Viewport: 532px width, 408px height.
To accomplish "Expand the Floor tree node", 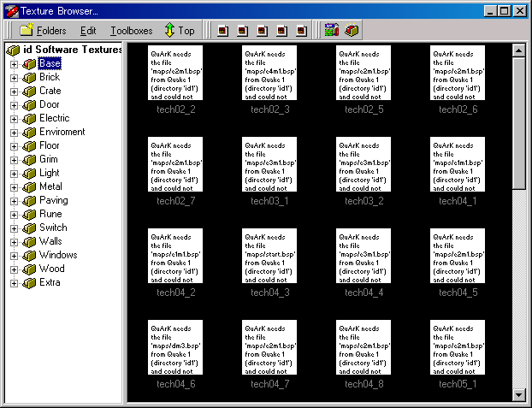I will [x=14, y=146].
